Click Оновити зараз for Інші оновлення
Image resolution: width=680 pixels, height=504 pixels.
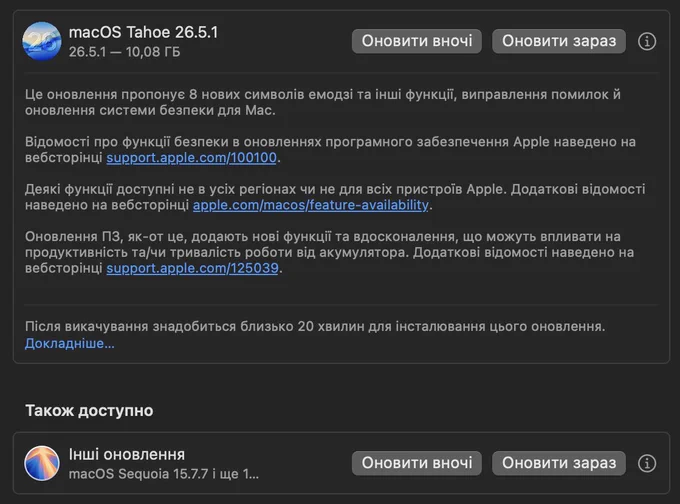click(x=559, y=463)
